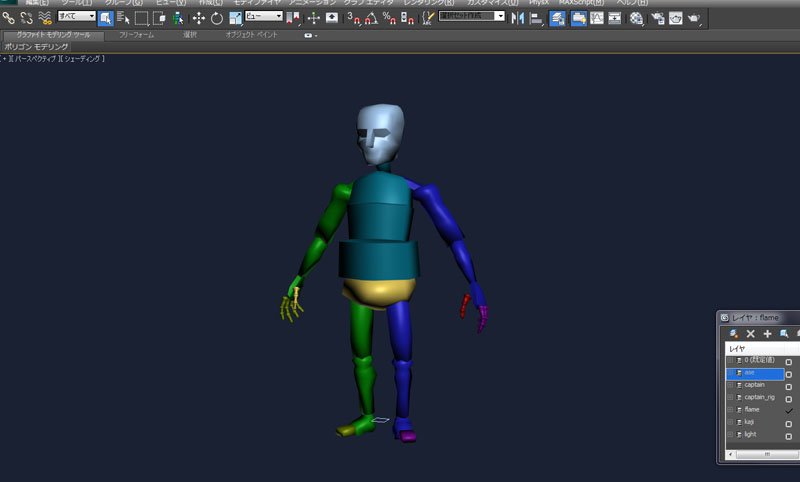Enable the Select and Manipulate tool

(x=313, y=18)
